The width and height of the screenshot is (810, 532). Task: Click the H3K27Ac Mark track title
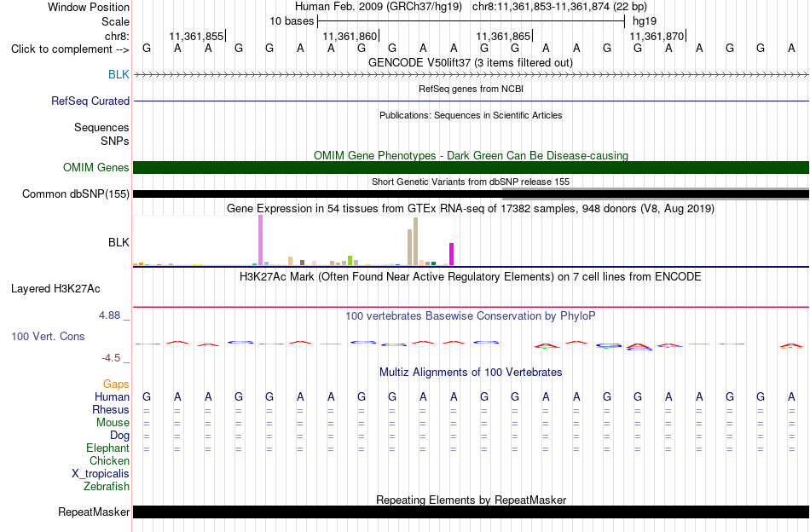[x=471, y=276]
